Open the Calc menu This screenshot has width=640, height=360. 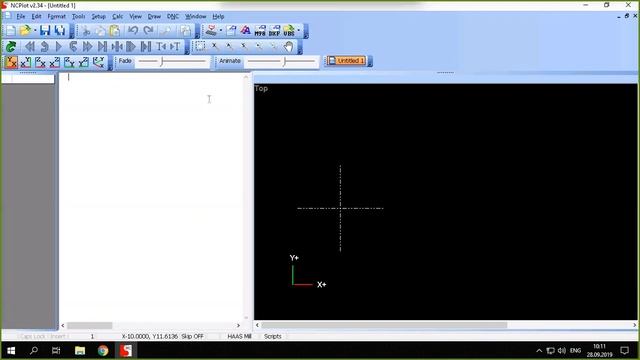(x=118, y=16)
